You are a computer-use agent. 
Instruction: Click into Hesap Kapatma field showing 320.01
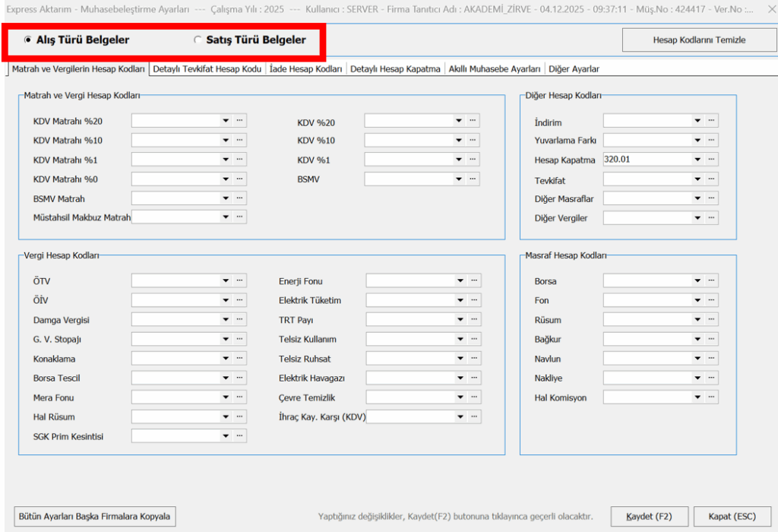pyautogui.click(x=647, y=160)
